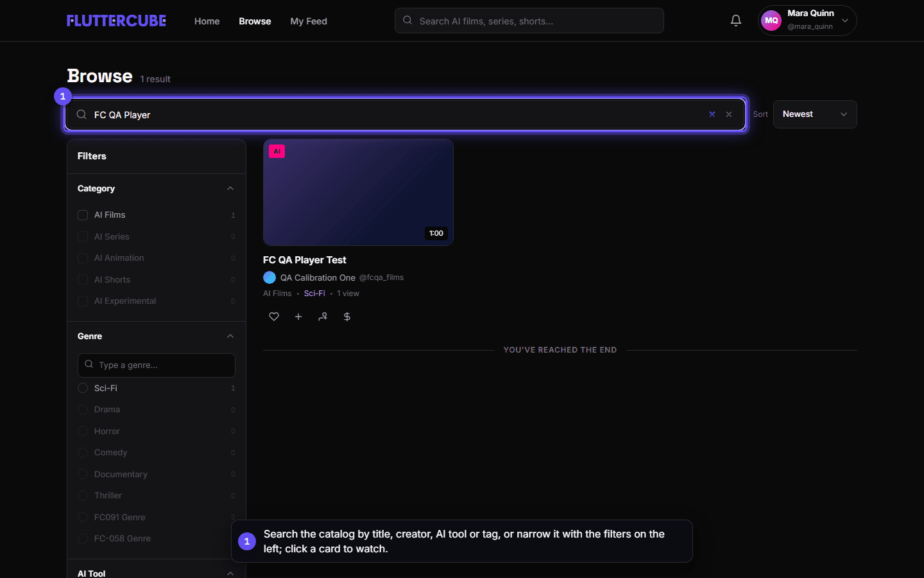Switch to My Feed
This screenshot has height=578, width=924.
click(309, 21)
